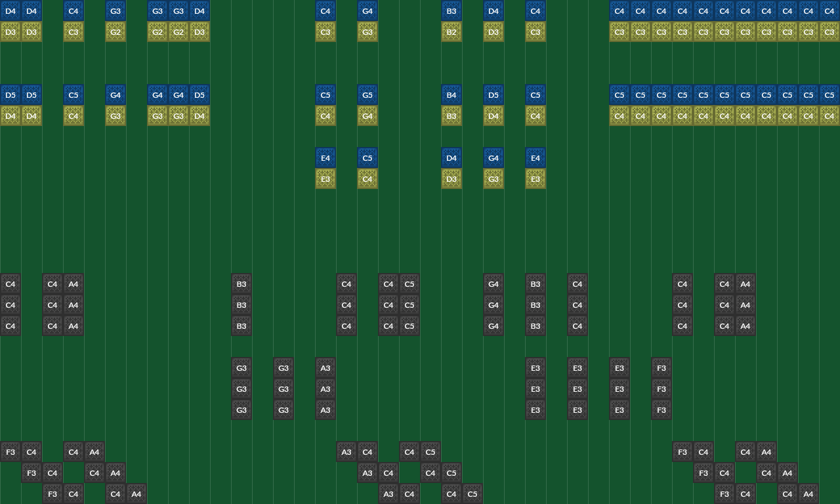840x504 pixels.
Task: Select top gray A3 in the vertical stack
Action: click(x=325, y=367)
